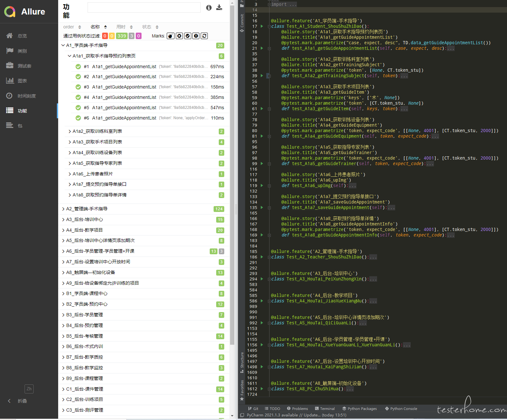Image resolution: width=507 pixels, height=420 pixels.
Task: Run class Test_A1_Student_ShouShuZhiDao gutter icon
Action: tap(262, 26)
